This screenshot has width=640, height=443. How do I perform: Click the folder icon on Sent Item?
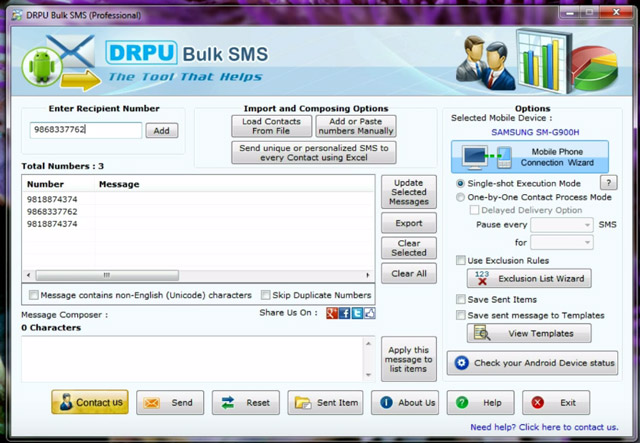click(x=303, y=403)
